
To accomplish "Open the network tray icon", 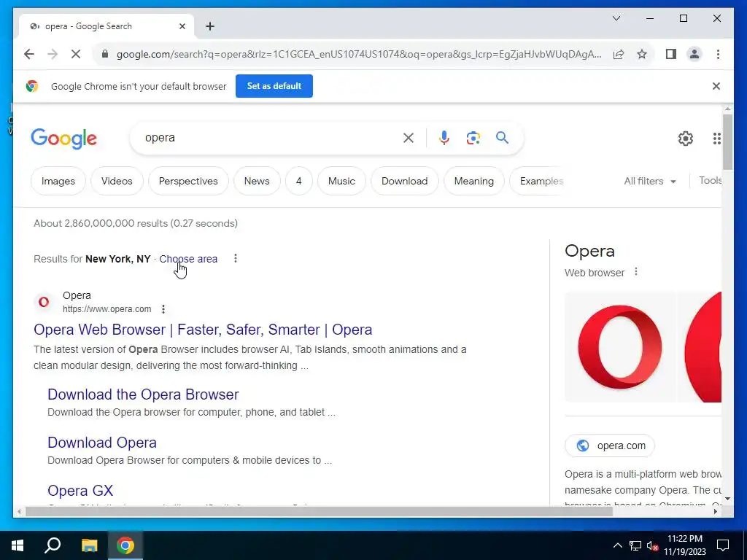I will point(635,545).
